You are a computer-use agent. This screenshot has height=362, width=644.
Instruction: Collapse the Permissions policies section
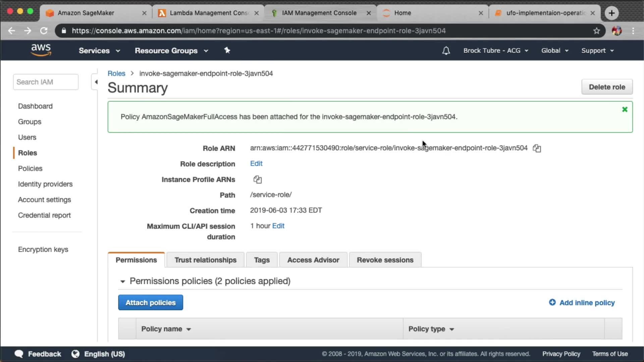tap(123, 281)
